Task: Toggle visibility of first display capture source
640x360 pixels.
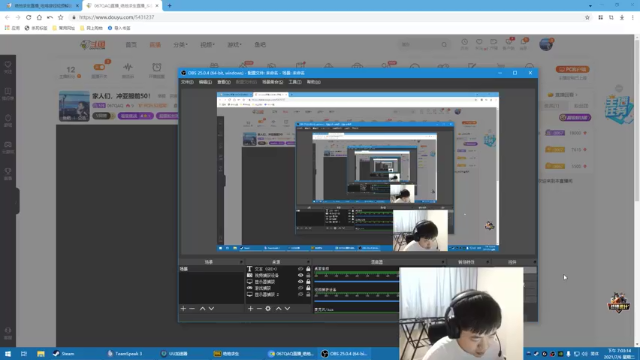Action: point(300,282)
